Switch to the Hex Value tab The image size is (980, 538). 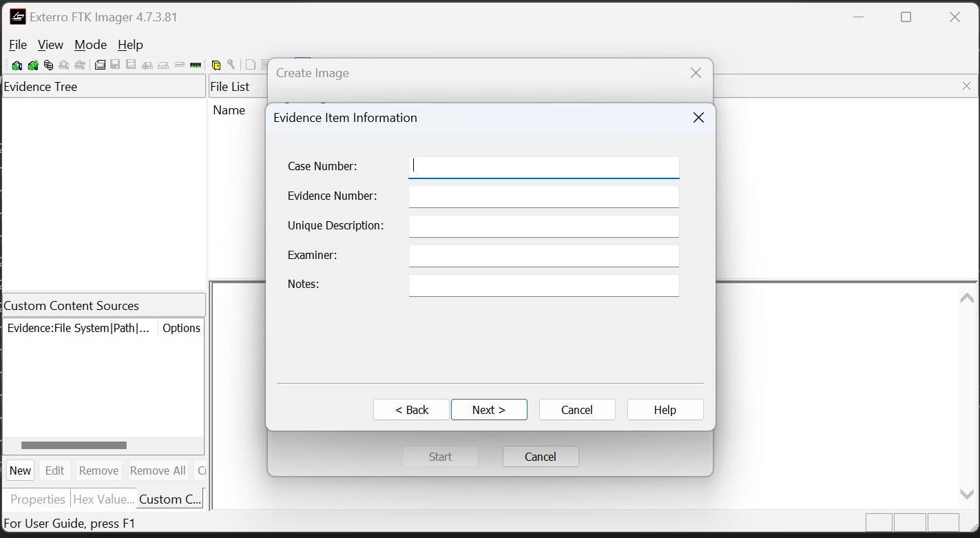tap(104, 499)
